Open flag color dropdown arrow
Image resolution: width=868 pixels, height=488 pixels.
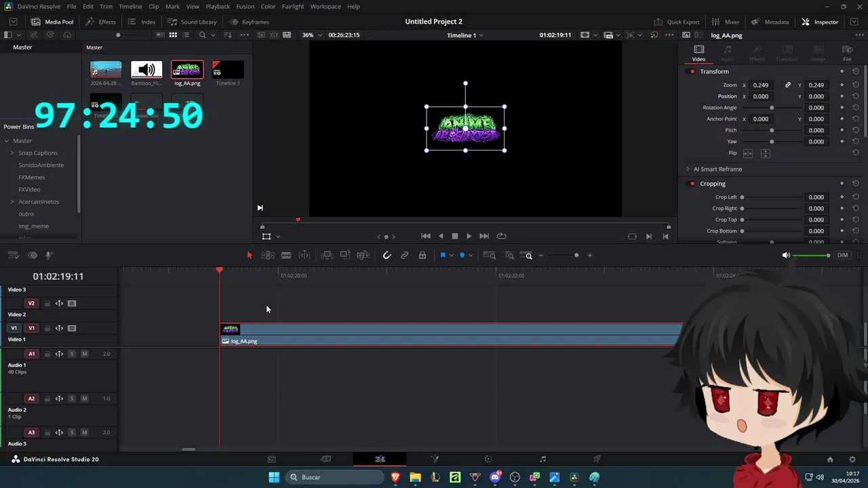[x=452, y=256]
